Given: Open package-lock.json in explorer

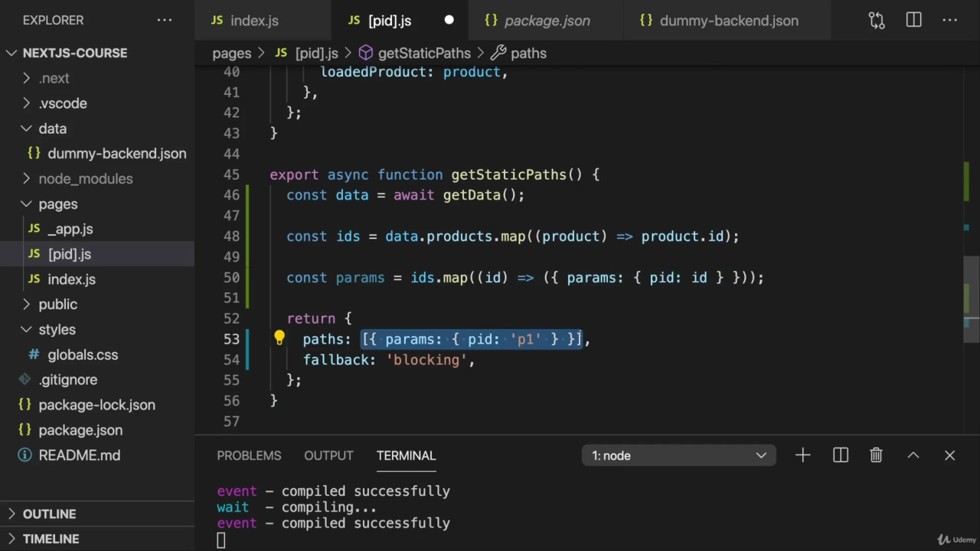Looking at the screenshot, I should point(96,405).
